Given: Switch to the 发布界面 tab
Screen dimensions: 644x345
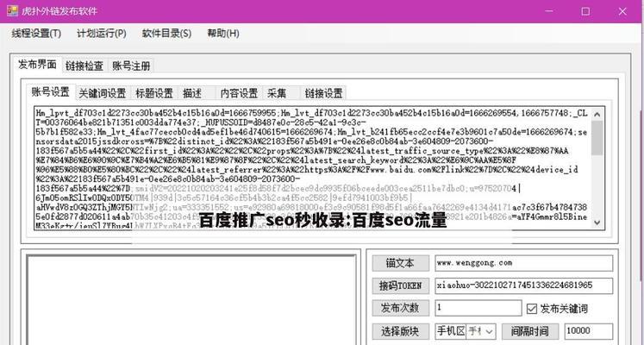Looking at the screenshot, I should [x=37, y=65].
